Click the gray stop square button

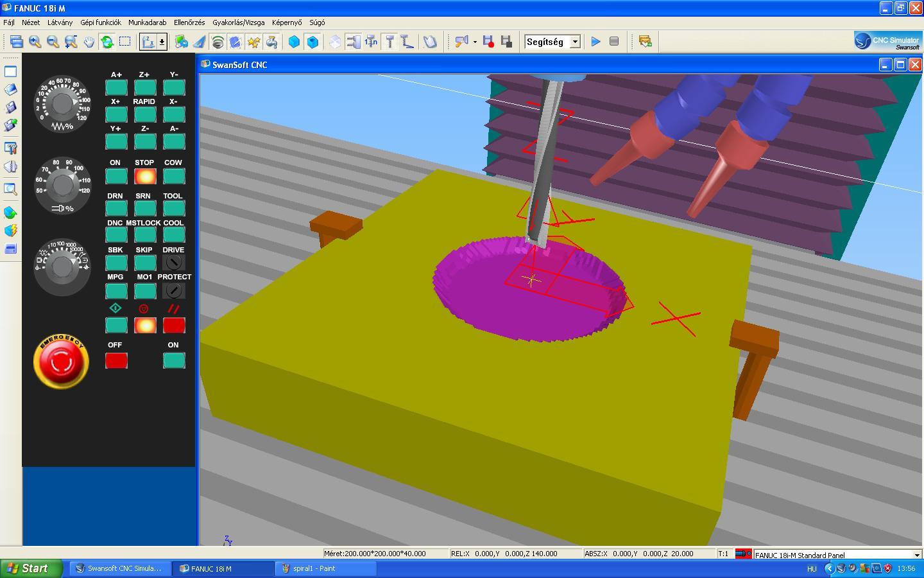pos(614,42)
